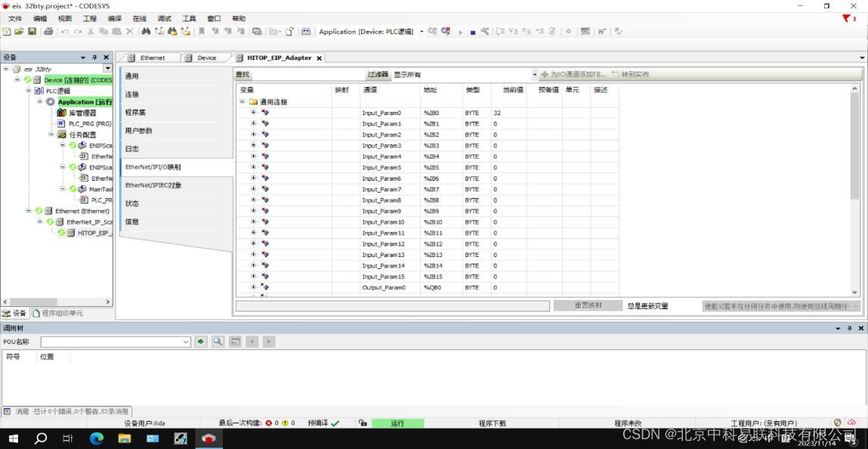The width and height of the screenshot is (868, 449).
Task: Select the 状态 side tab
Action: coord(176,204)
